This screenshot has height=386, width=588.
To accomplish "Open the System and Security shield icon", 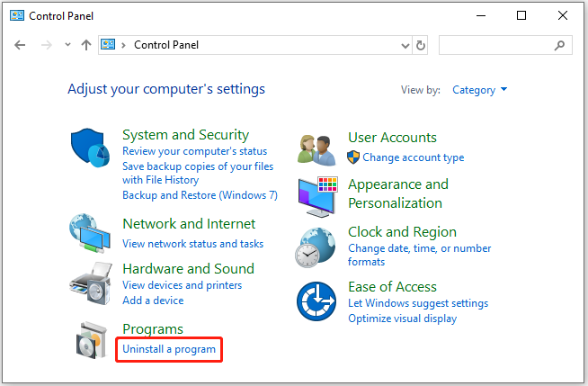I will pos(90,148).
